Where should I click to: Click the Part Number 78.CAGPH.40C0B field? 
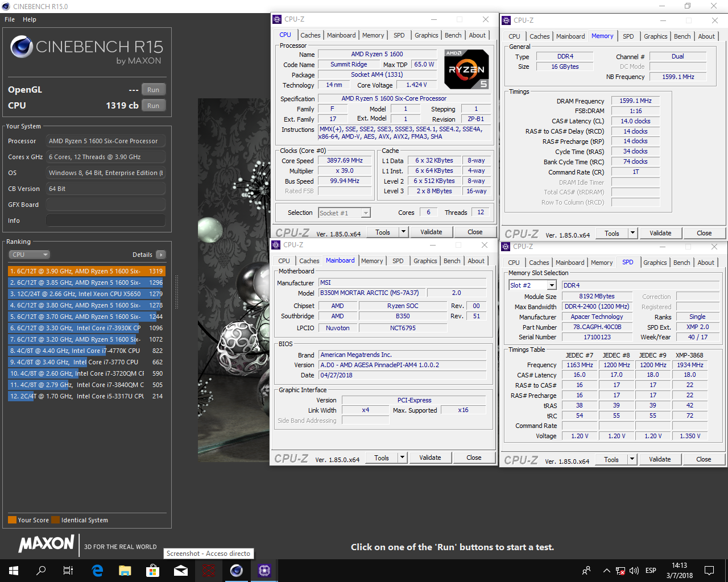pyautogui.click(x=597, y=327)
